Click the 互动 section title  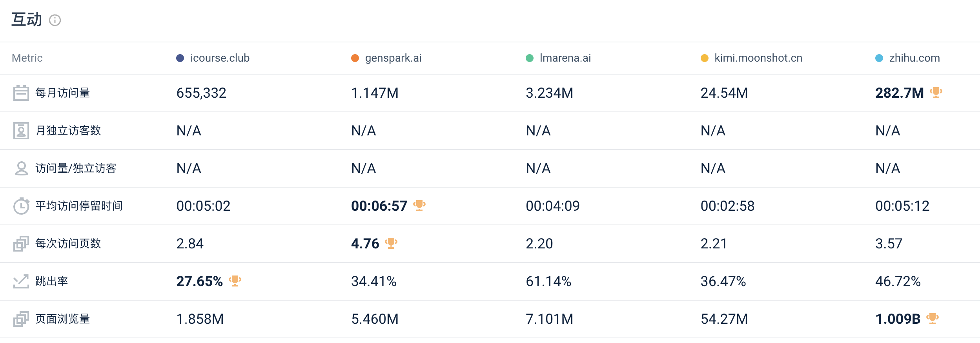[x=27, y=20]
